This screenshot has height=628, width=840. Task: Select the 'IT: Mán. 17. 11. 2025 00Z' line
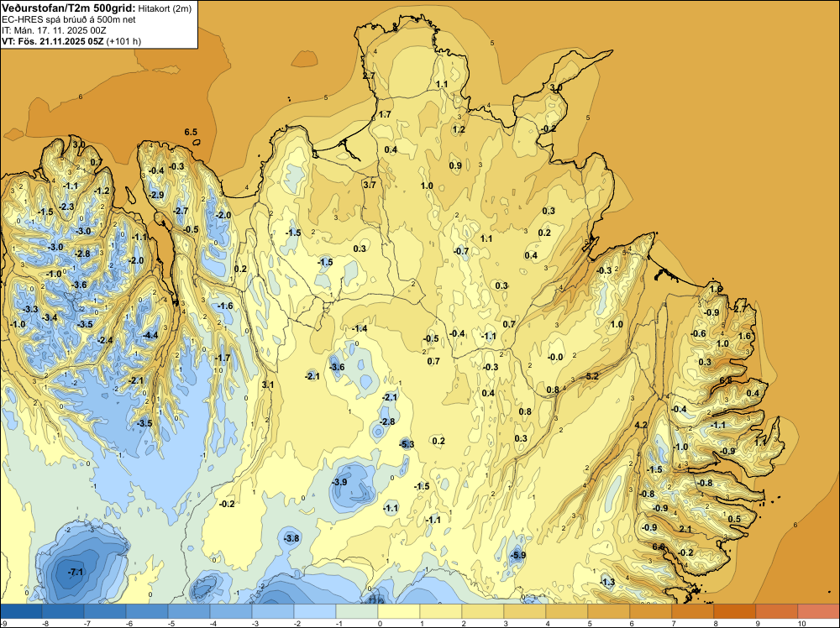tap(54, 30)
